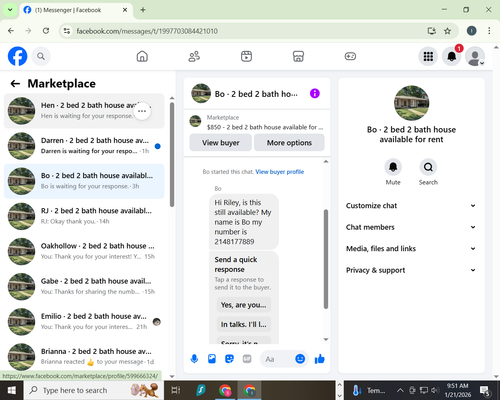
Task: Attach a photo file icon
Action: (x=212, y=359)
